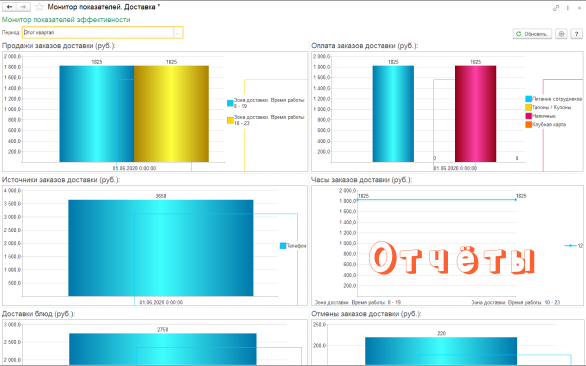
Task: Expand the Период dropdown arrow
Action: tap(178, 33)
